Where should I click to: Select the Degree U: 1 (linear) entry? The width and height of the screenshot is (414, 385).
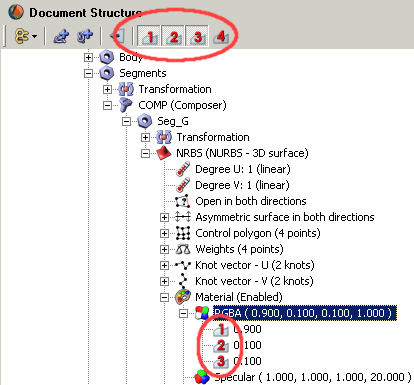coord(243,169)
